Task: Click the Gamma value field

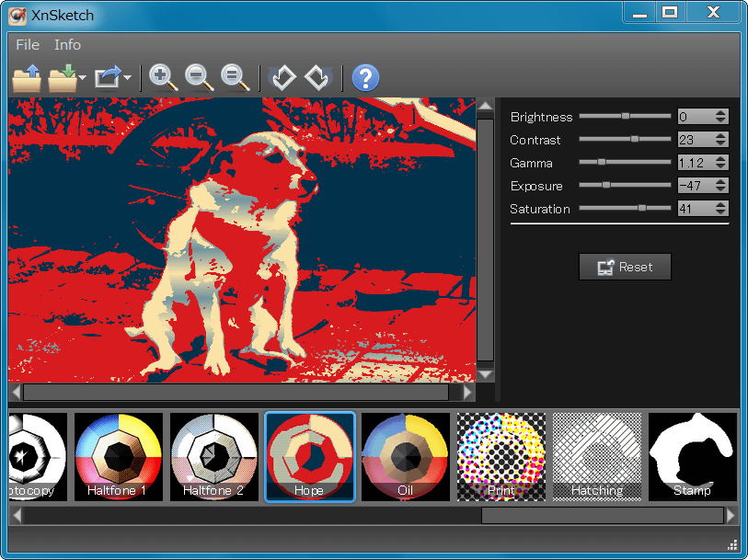Action: pos(696,162)
